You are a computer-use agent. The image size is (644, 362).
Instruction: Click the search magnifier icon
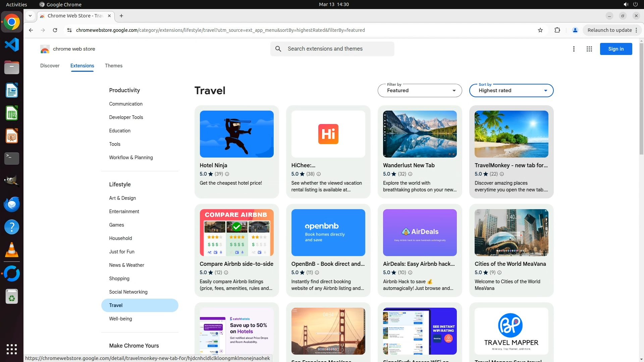click(x=278, y=49)
